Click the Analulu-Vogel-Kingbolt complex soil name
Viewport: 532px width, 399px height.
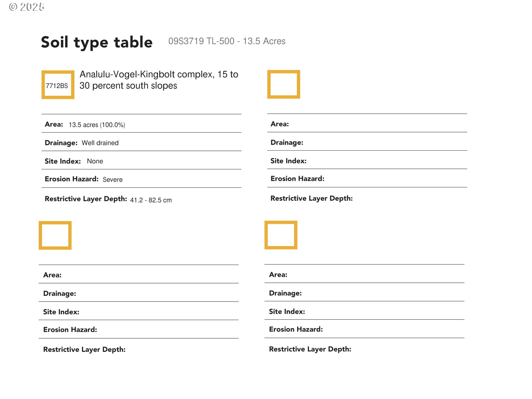pos(158,80)
